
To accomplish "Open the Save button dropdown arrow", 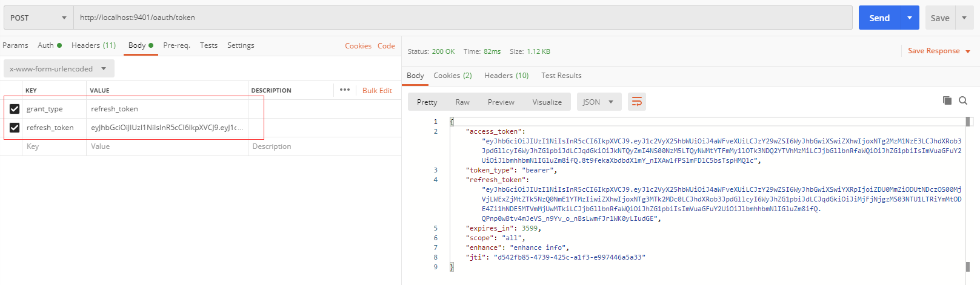I will coord(964,18).
